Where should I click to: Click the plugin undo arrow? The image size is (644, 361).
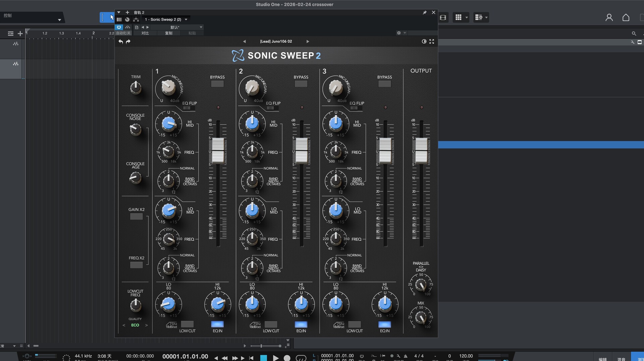click(121, 42)
